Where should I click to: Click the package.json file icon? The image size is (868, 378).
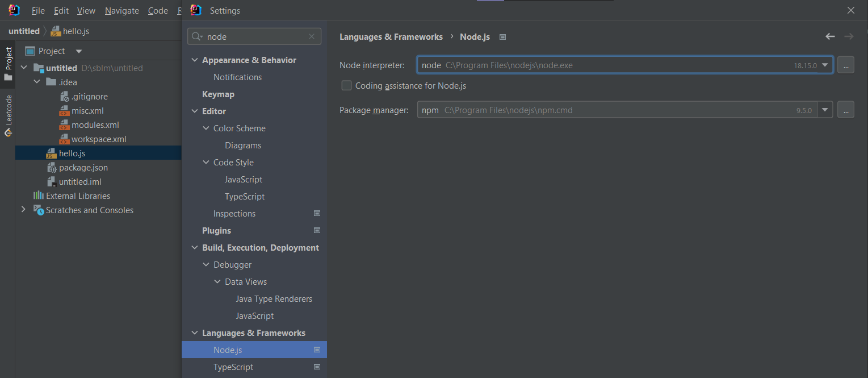(51, 168)
